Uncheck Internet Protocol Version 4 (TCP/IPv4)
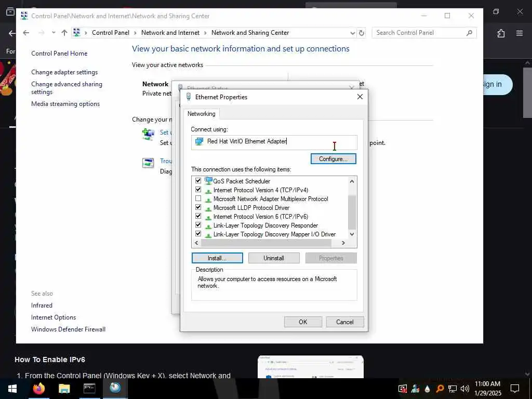Image resolution: width=532 pixels, height=399 pixels. tap(198, 189)
